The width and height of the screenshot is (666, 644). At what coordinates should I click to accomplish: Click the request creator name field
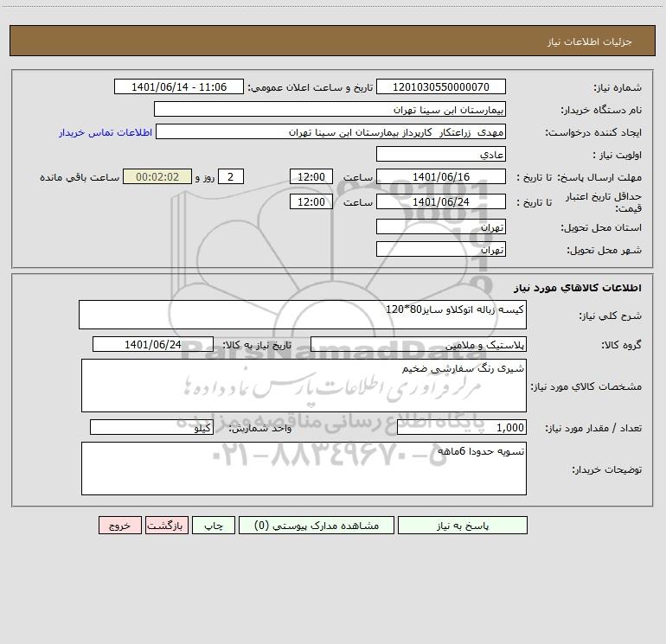click(x=331, y=132)
